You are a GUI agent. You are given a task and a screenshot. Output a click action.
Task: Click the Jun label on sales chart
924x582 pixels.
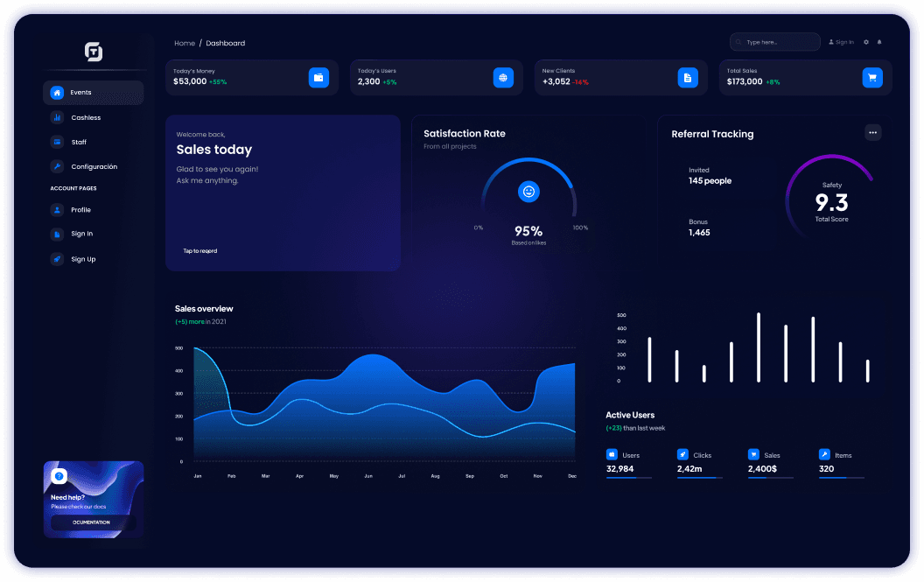pos(368,476)
